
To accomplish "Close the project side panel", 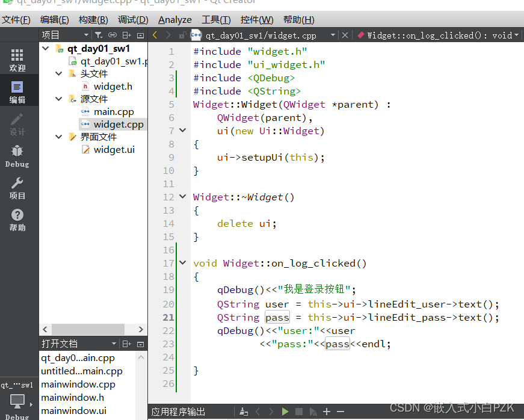I will pyautogui.click(x=141, y=35).
